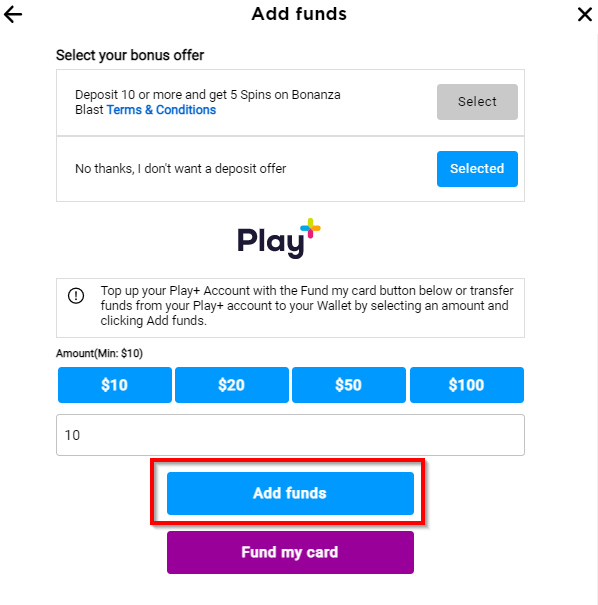
Task: Click the blue Selected button for no offer
Action: 477,169
